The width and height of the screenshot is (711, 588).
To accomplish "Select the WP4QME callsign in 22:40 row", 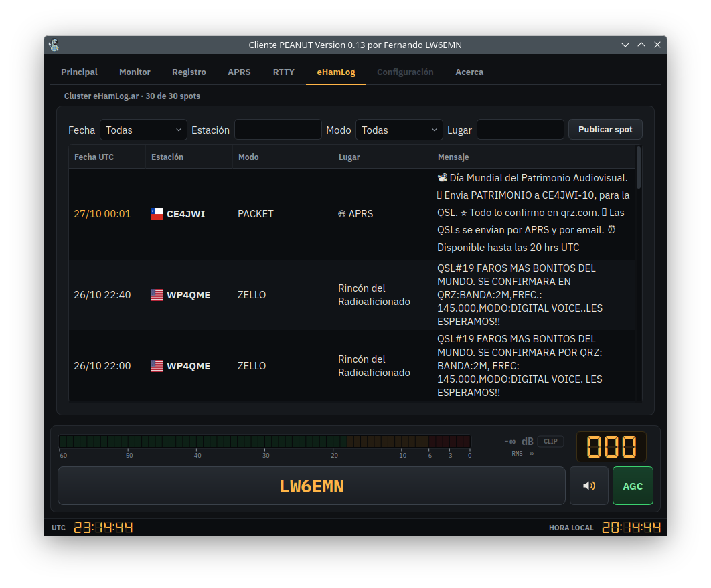I will coord(189,295).
